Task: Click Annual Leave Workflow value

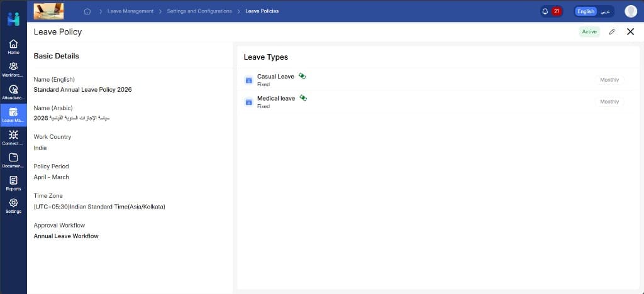Action: (x=66, y=236)
